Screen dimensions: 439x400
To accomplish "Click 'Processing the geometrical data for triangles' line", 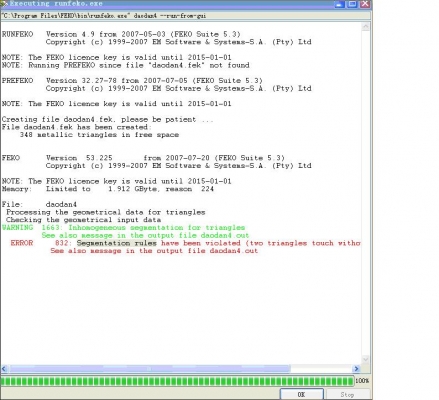I will (106, 212).
